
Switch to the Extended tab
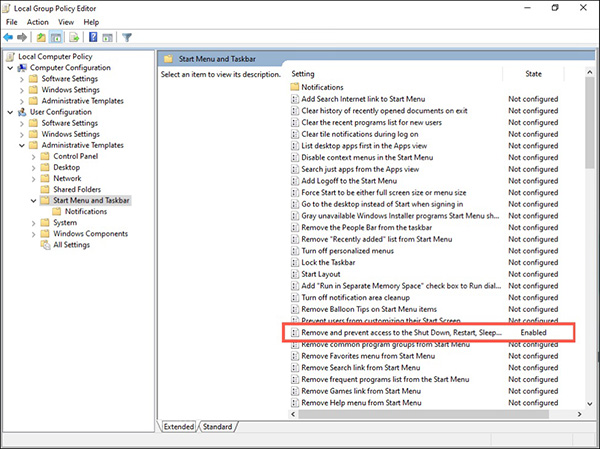pos(180,426)
